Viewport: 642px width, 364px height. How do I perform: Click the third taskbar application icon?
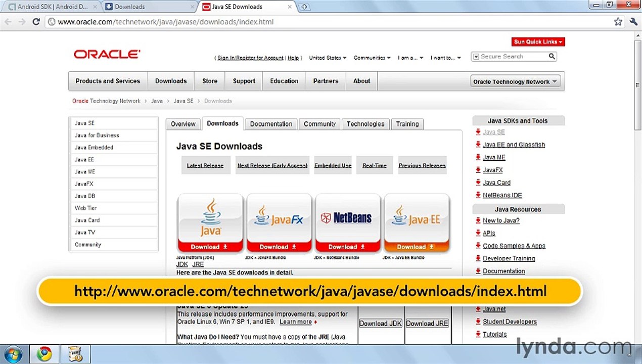click(75, 354)
